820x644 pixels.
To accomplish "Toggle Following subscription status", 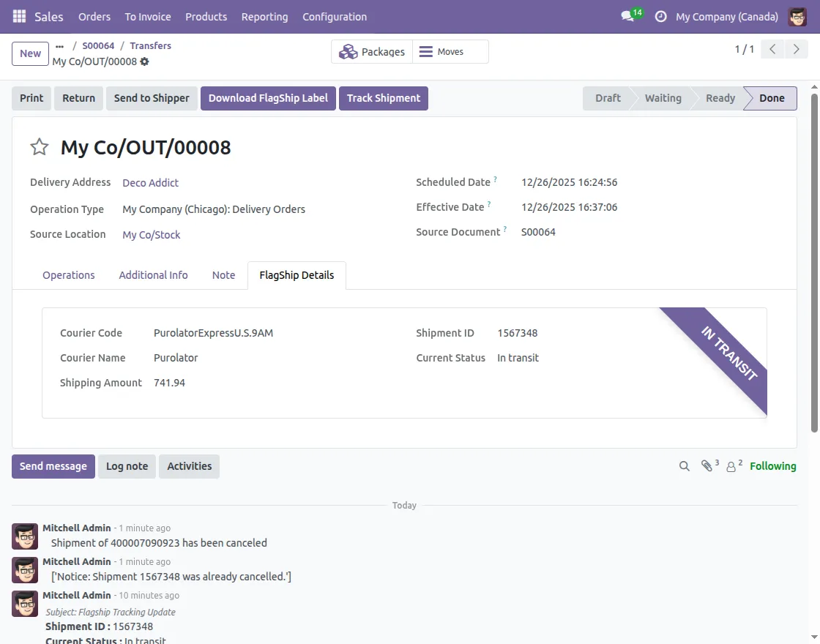I will tap(772, 466).
